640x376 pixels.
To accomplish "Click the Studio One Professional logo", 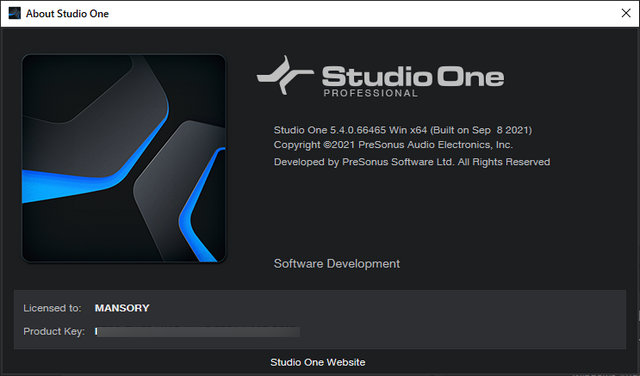I will pyautogui.click(x=380, y=76).
